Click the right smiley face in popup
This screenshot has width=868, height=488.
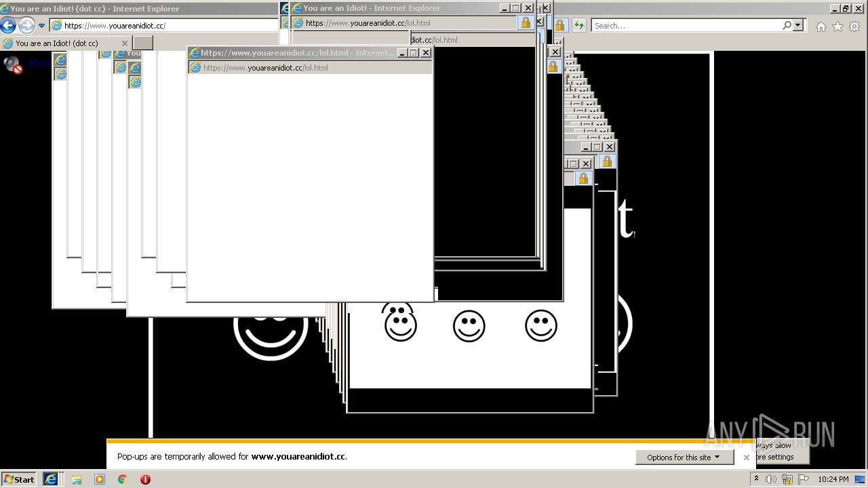click(x=541, y=325)
